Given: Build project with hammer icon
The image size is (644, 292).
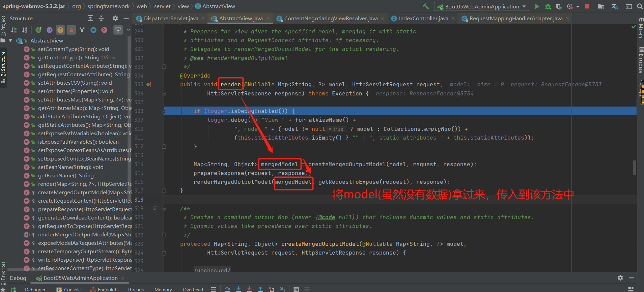Looking at the screenshot, I should [426, 6].
